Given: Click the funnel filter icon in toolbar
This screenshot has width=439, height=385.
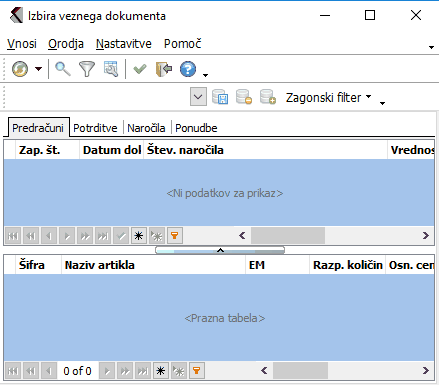Looking at the screenshot, I should coord(87,69).
